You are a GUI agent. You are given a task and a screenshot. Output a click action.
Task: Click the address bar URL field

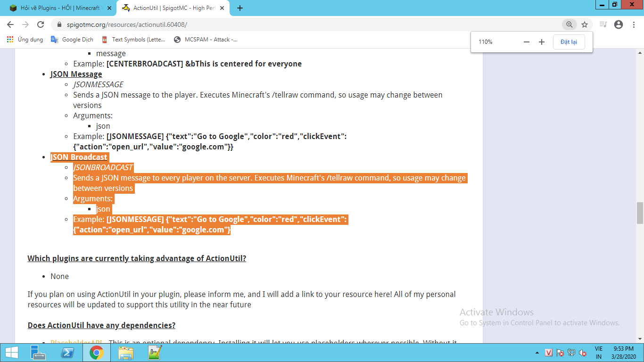(x=306, y=25)
